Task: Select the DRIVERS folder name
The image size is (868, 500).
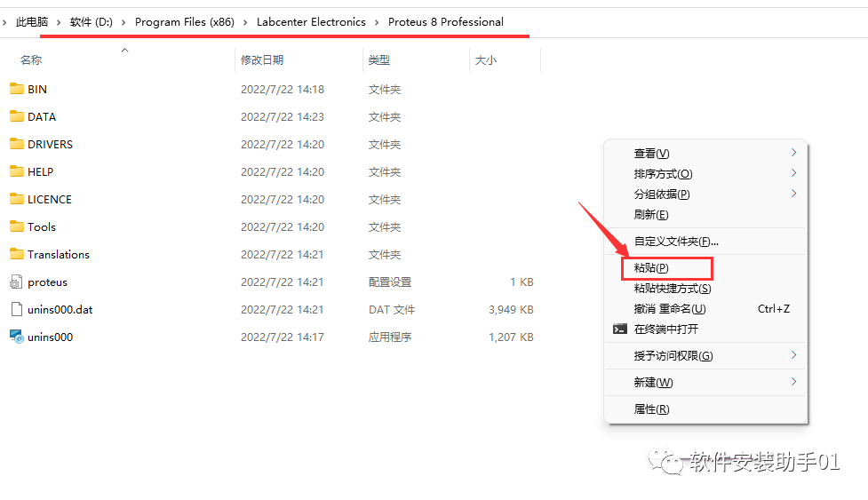Action: 51,145
